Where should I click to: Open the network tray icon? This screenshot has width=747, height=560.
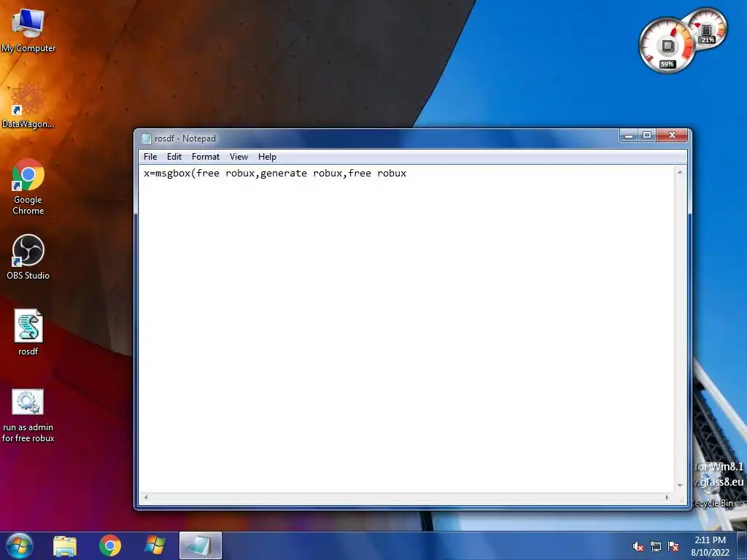[656, 547]
